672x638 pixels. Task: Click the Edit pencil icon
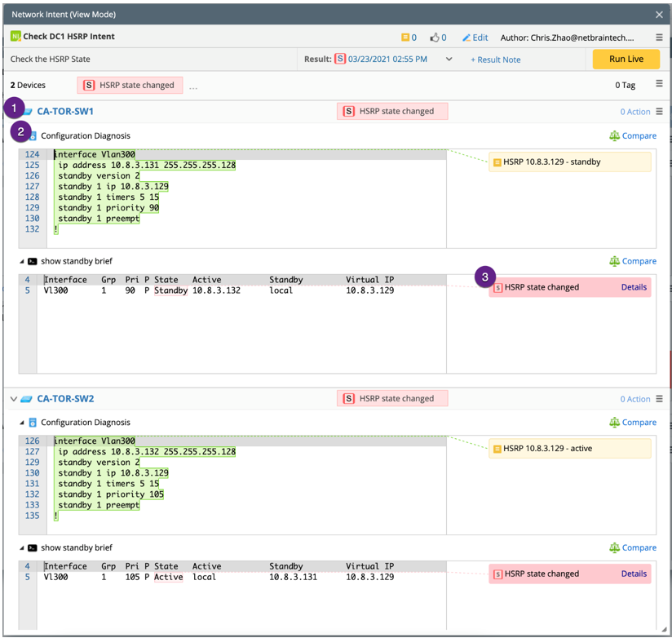[x=466, y=38]
